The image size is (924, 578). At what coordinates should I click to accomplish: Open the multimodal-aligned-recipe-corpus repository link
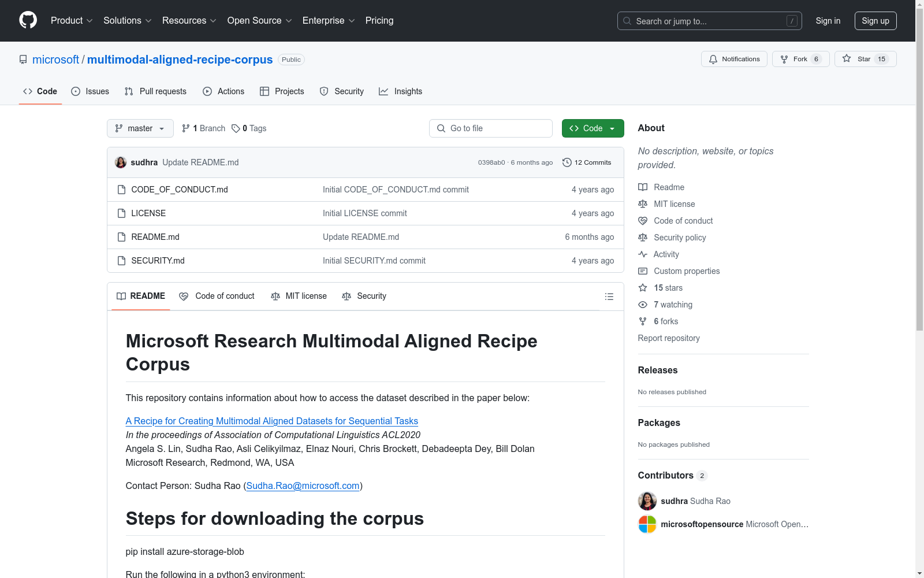pyautogui.click(x=180, y=60)
